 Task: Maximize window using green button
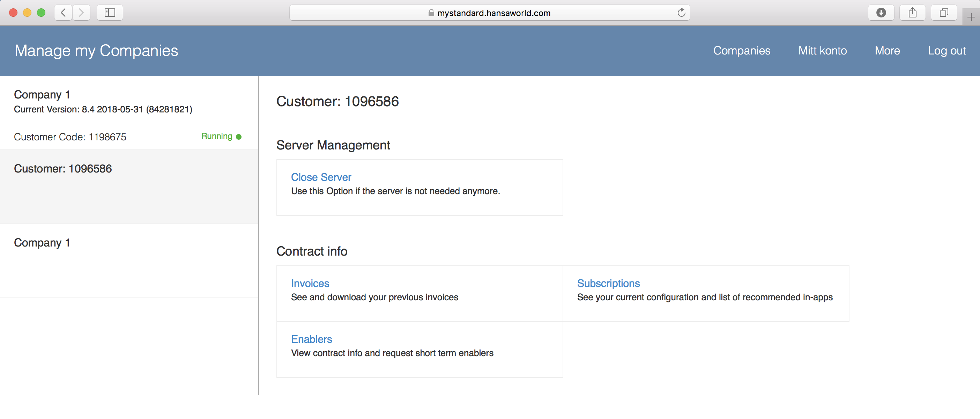pos(42,13)
